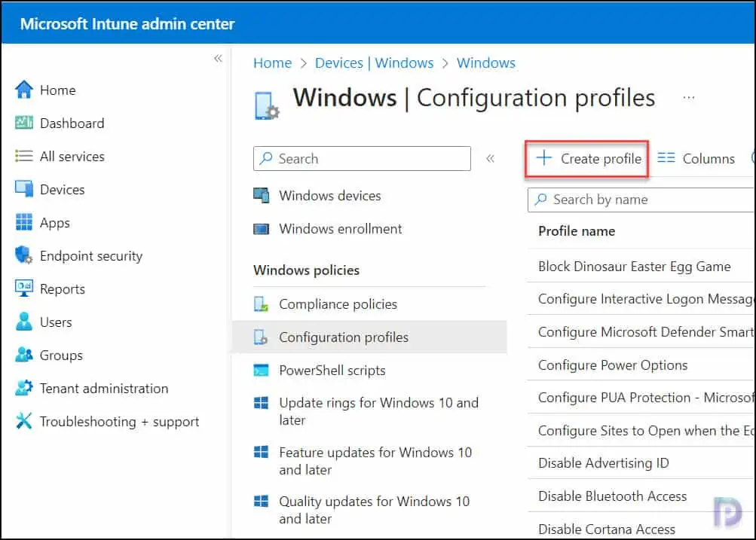Click the Columns layout icon
The image size is (756, 540).
(666, 157)
